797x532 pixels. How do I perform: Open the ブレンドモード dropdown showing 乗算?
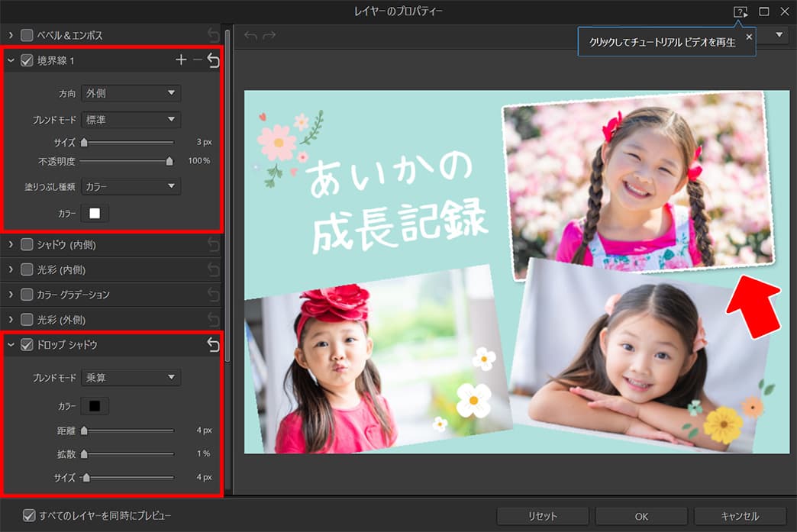click(x=131, y=377)
